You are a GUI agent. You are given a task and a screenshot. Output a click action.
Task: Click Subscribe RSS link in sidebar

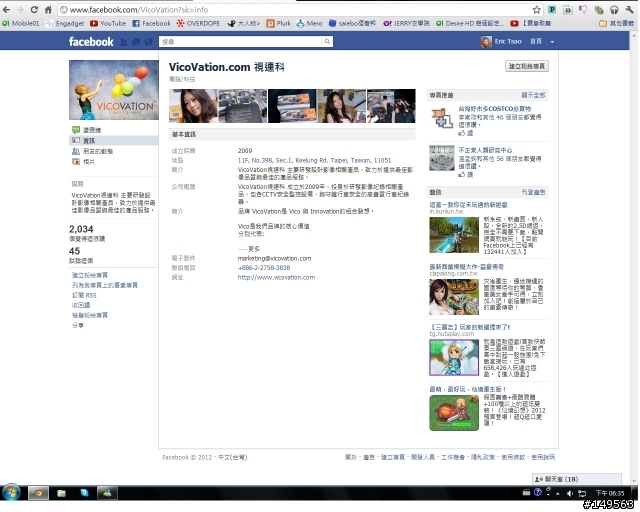pos(84,295)
